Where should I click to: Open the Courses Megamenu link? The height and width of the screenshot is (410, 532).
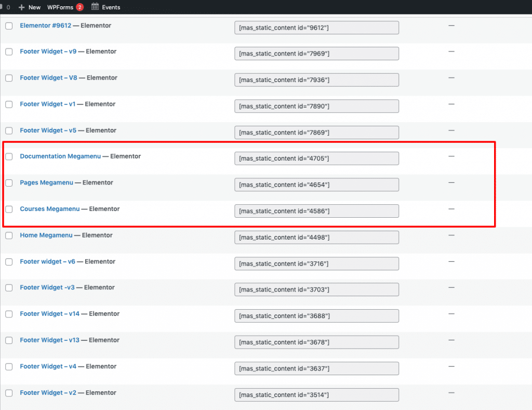coord(49,209)
